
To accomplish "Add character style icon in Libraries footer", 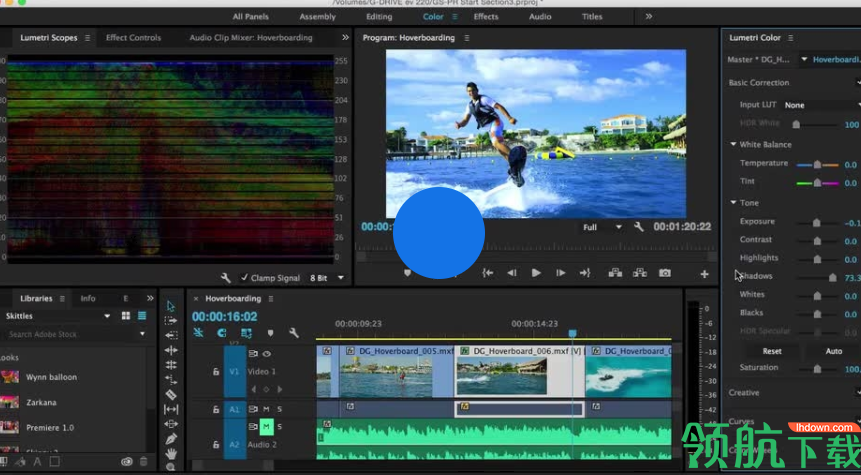I will pyautogui.click(x=37, y=462).
